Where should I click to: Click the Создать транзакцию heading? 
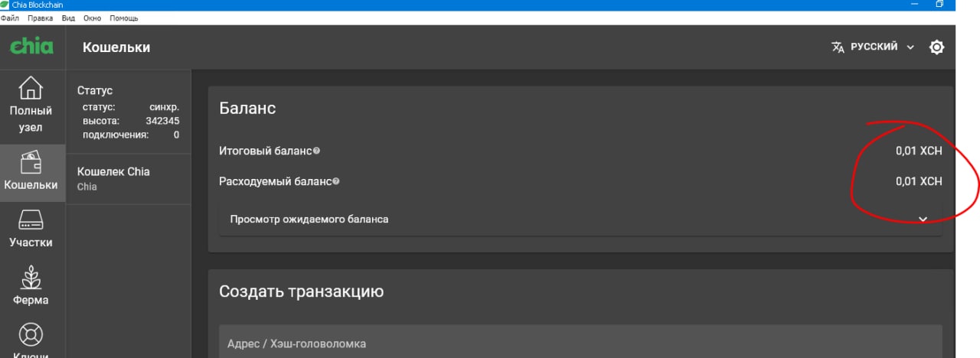coord(302,291)
